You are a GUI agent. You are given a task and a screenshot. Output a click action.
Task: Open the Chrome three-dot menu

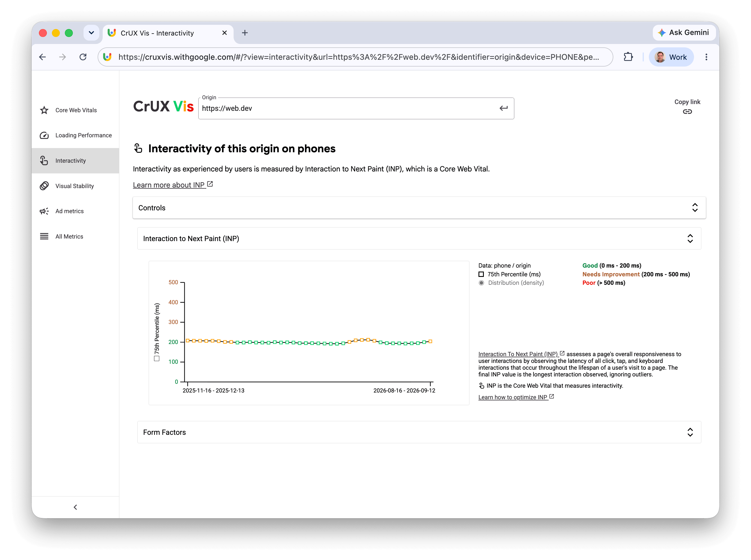(x=706, y=57)
